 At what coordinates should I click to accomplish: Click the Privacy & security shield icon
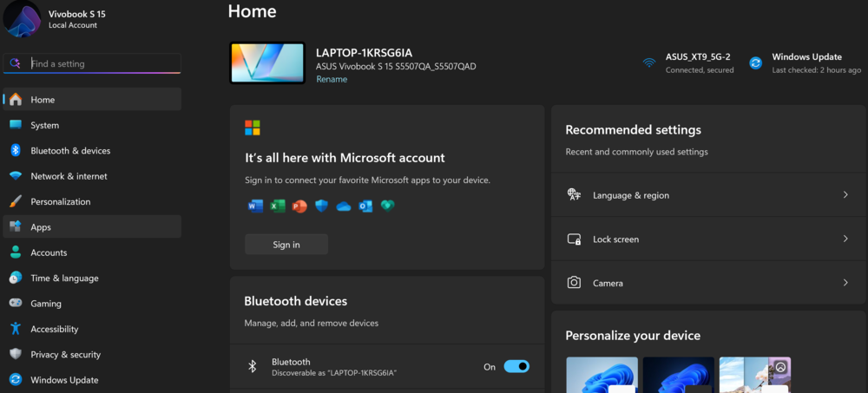[16, 354]
